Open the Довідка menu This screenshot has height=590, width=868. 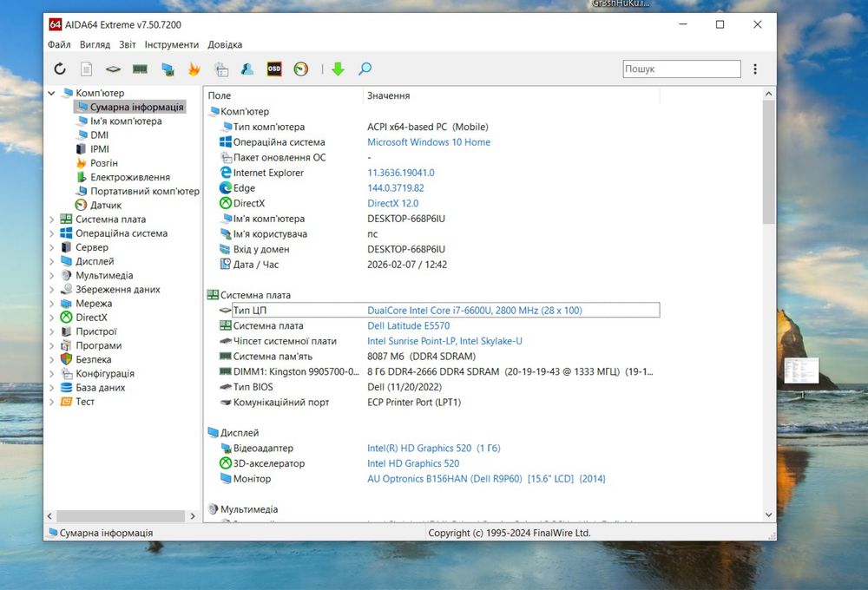pos(225,45)
